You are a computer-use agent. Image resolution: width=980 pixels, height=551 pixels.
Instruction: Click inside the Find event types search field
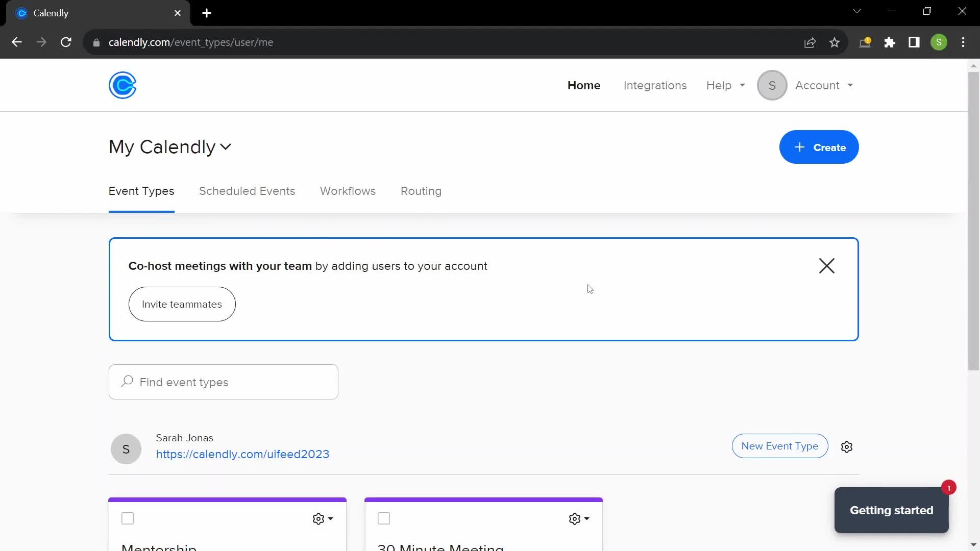coord(223,382)
